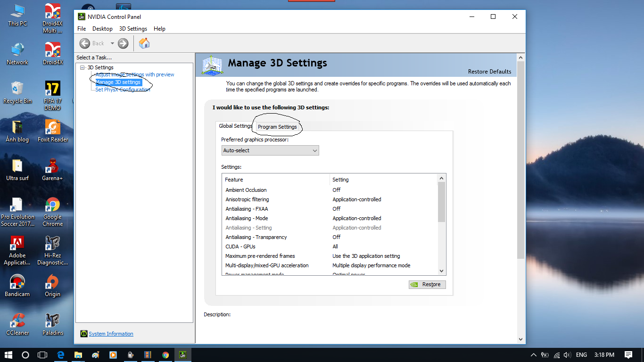Select the Pro Evolution Soccer 2017 shortcut

click(17, 212)
